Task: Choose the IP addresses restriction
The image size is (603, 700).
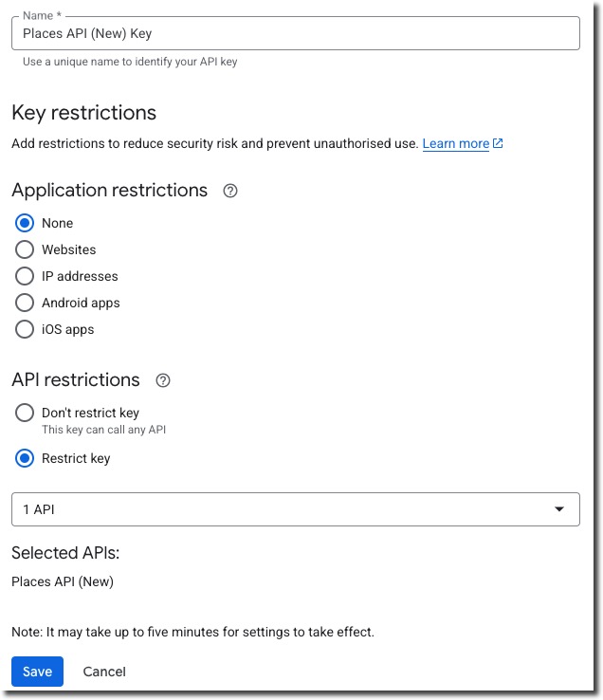Action: (25, 276)
